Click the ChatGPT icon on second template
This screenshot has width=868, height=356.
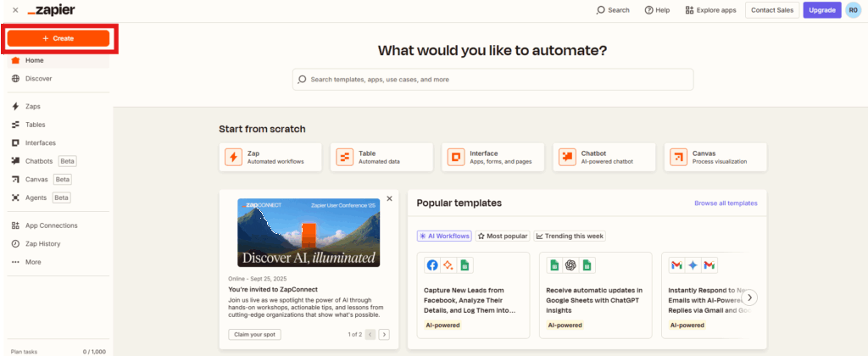[x=570, y=265]
